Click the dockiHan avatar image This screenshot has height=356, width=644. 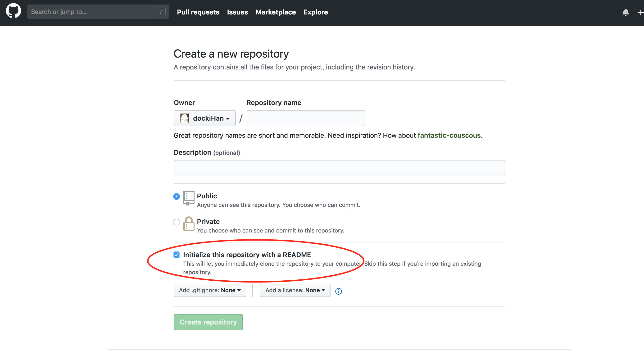tap(185, 118)
